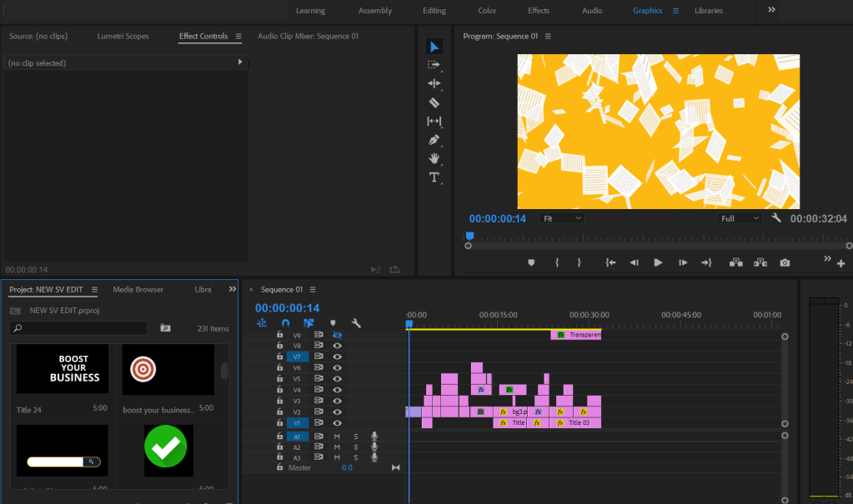
Task: Open timeline display settings wrench
Action: coord(356,323)
